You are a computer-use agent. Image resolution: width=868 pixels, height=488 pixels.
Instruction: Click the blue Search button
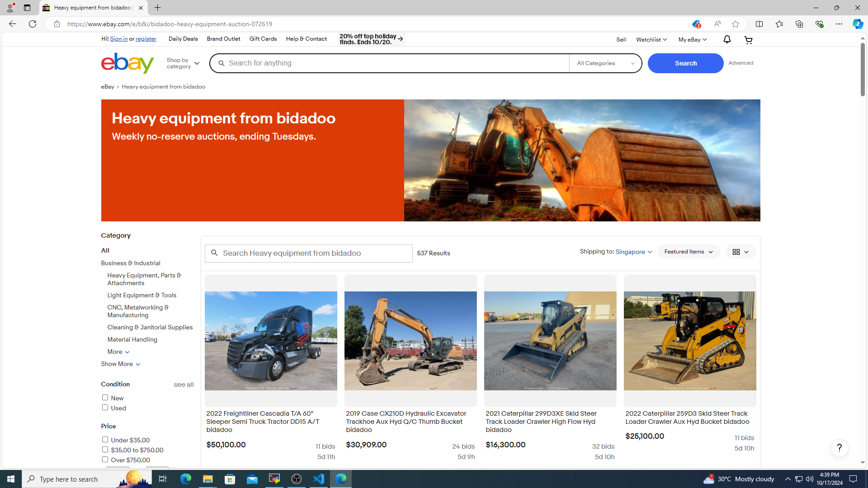point(685,63)
